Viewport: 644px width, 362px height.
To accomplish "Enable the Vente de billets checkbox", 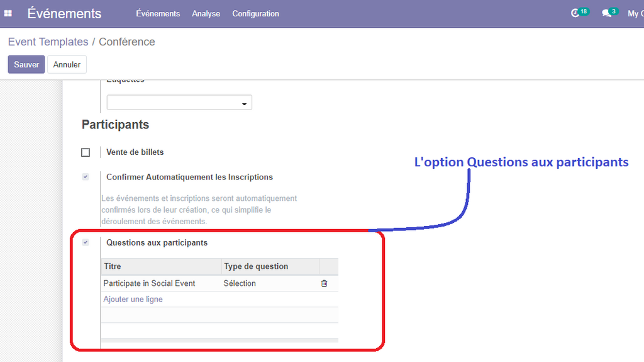I will 86,152.
